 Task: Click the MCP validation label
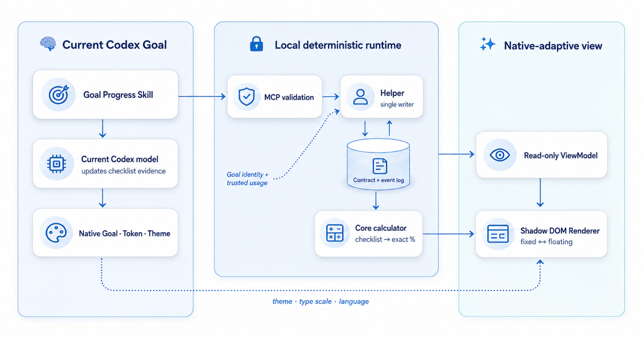click(289, 97)
